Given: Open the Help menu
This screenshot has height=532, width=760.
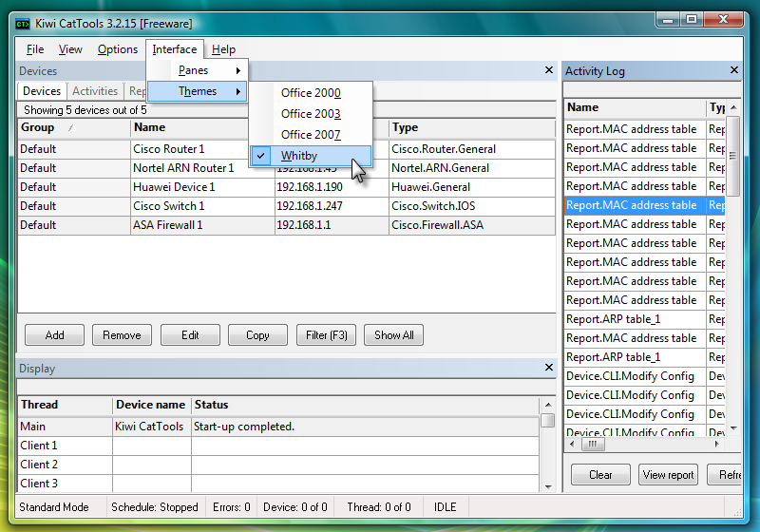Looking at the screenshot, I should coord(223,49).
